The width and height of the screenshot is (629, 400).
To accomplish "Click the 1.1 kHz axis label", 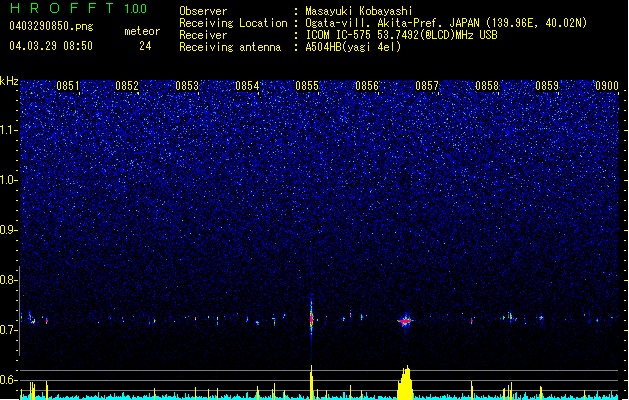I will pos(8,130).
